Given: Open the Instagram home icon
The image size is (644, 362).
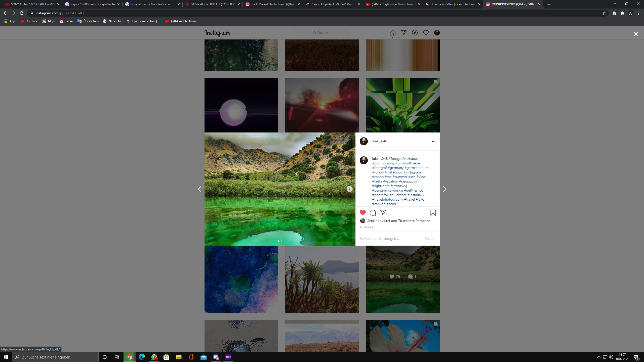Looking at the screenshot, I should pos(392,33).
